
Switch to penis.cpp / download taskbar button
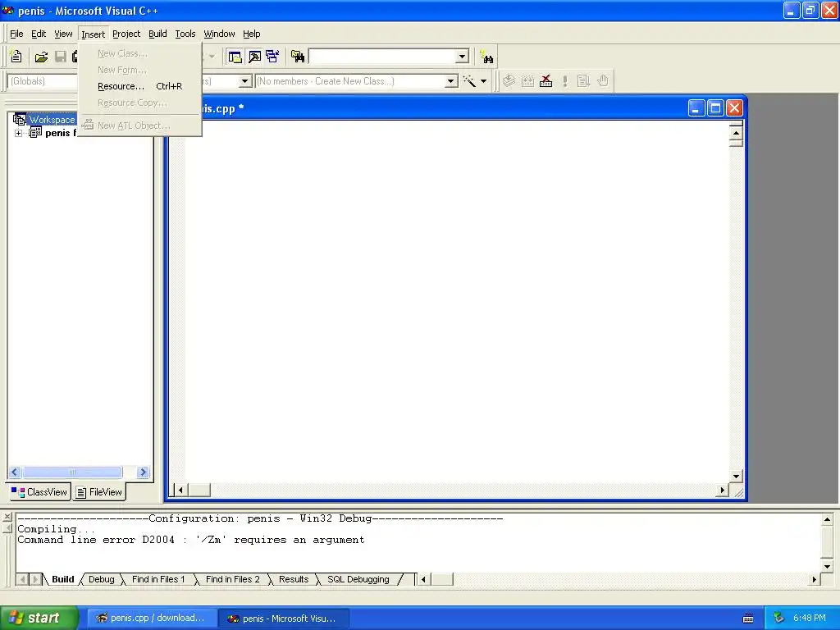tap(151, 619)
